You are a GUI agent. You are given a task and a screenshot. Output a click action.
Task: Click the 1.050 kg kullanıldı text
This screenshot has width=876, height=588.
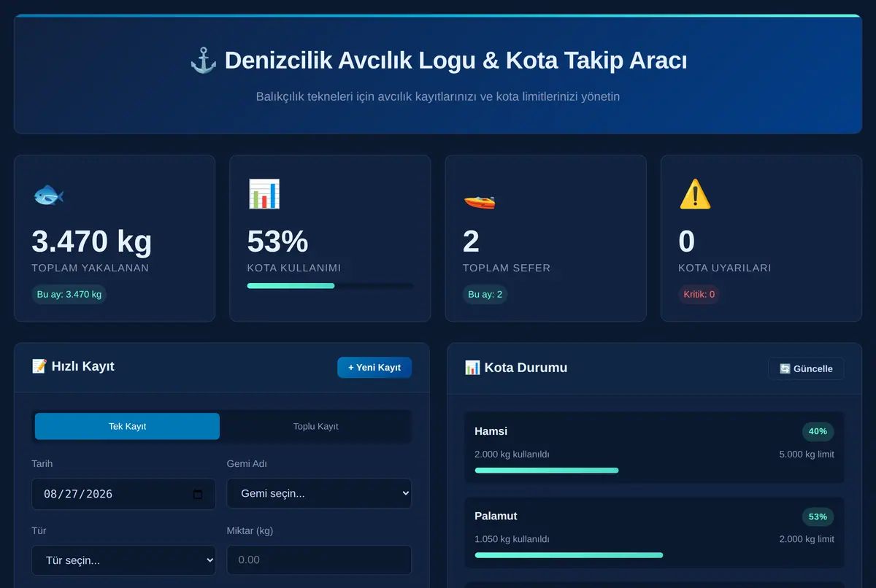[x=512, y=539]
